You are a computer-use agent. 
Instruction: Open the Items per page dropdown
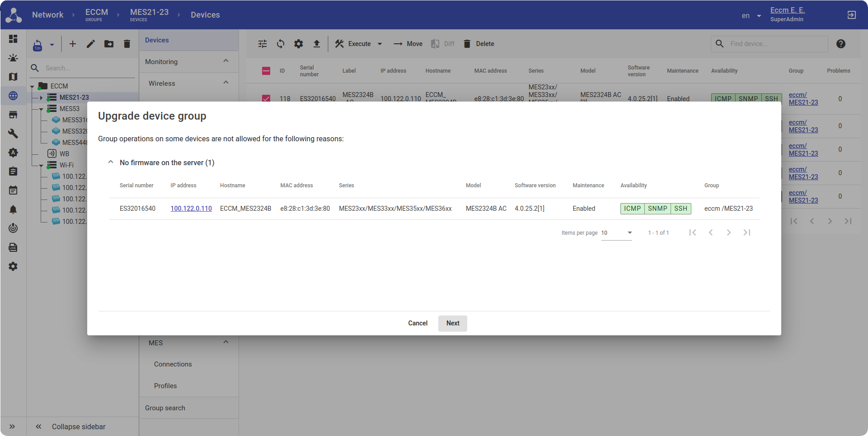pos(616,233)
